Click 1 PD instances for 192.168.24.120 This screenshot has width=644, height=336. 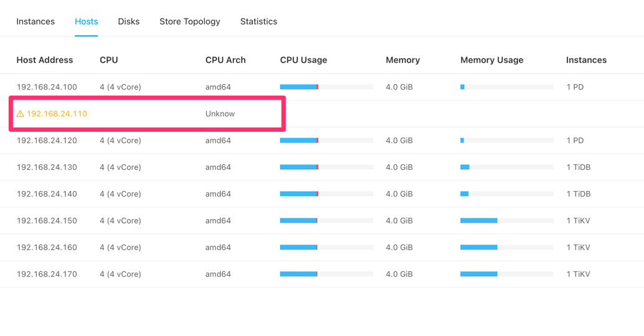575,141
